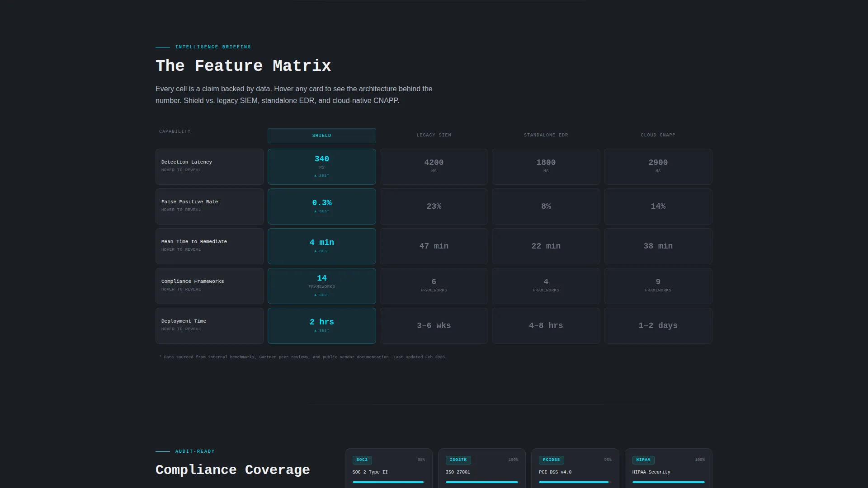Select the LEGACY SIEM column header
This screenshot has width=868, height=488.
tap(434, 135)
